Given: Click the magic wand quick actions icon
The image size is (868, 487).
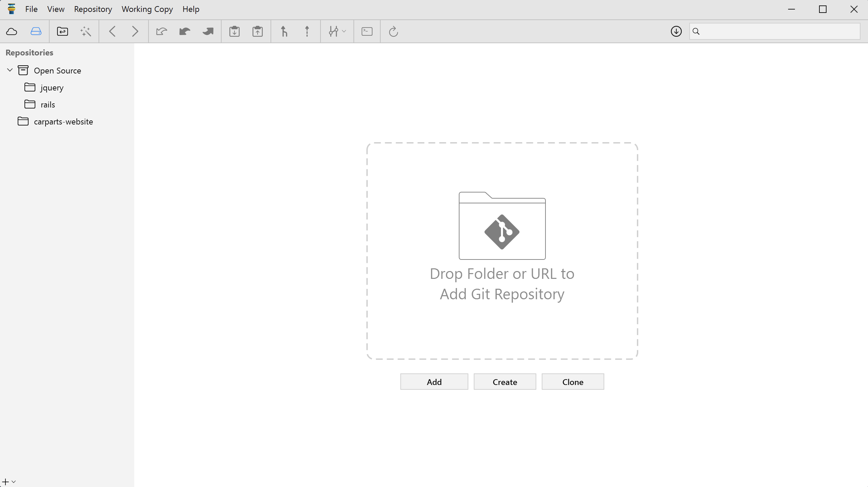Looking at the screenshot, I should [85, 31].
